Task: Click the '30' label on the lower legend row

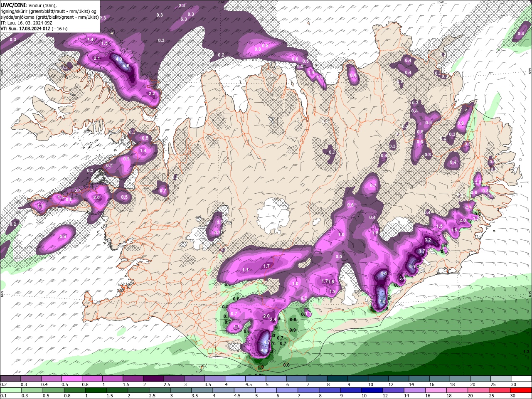Action: click(514, 396)
